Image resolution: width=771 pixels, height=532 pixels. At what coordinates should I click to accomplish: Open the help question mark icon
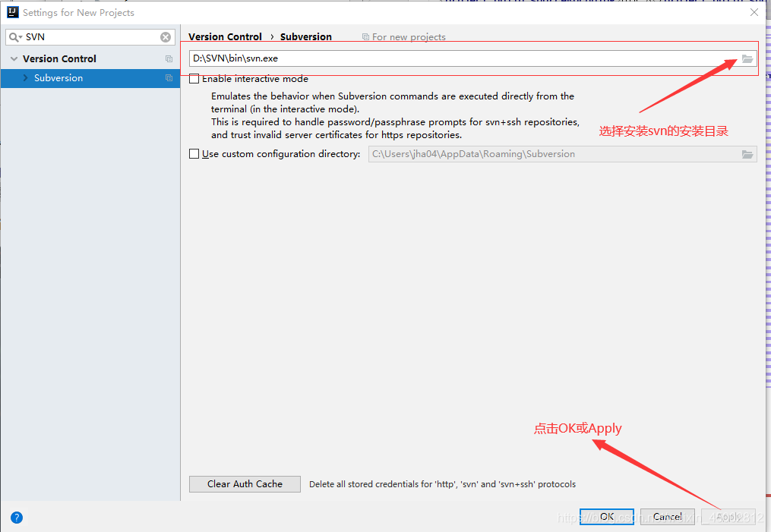click(x=17, y=518)
